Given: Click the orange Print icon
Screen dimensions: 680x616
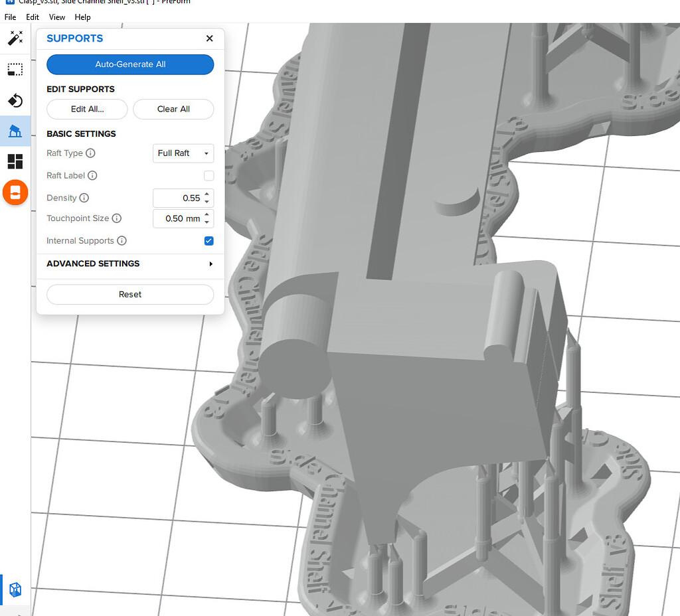Looking at the screenshot, I should pyautogui.click(x=15, y=193).
